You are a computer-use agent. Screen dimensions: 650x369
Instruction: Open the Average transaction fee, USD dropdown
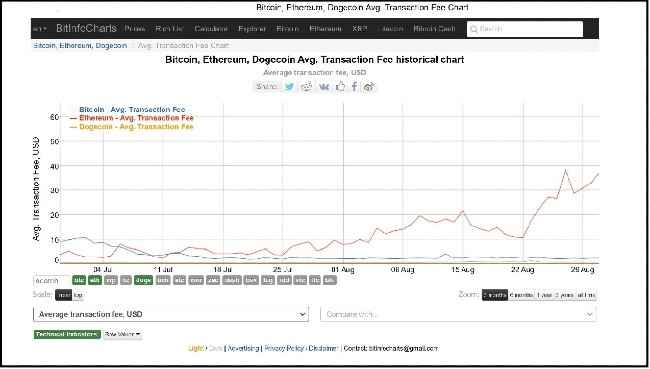click(x=171, y=314)
